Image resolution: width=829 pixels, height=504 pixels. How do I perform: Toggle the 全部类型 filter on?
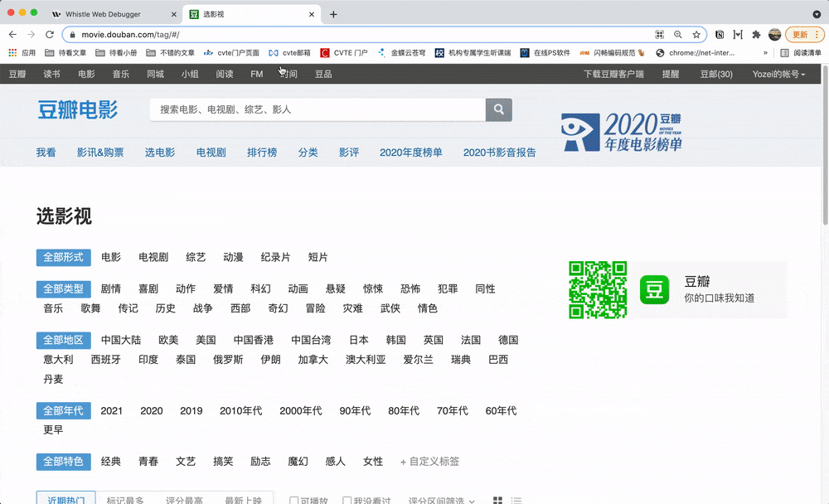63,288
